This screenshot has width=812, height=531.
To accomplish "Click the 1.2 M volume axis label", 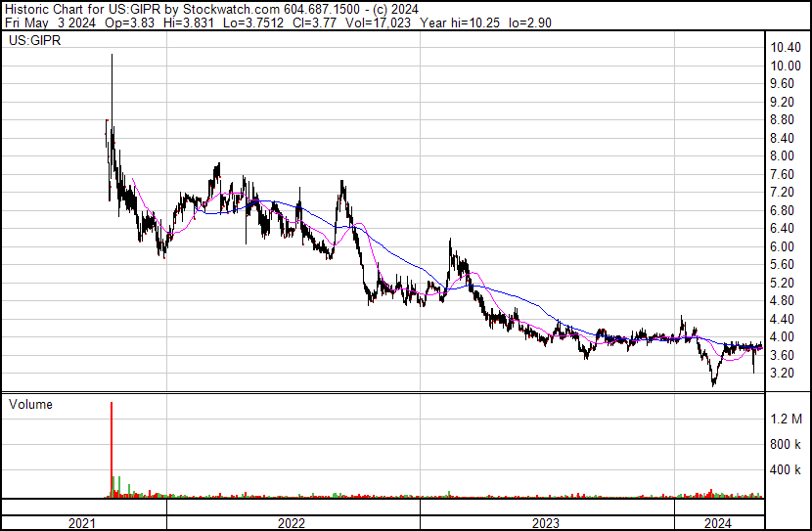I will (786, 419).
